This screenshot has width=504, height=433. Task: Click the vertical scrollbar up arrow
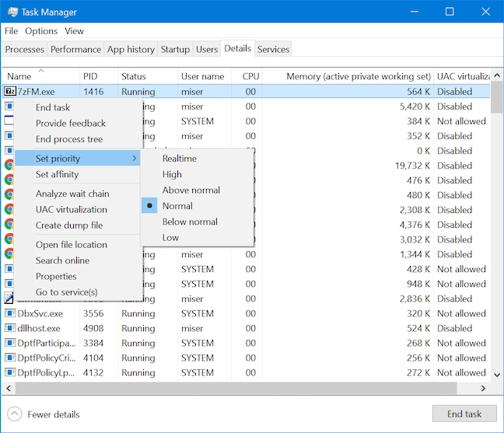[497, 75]
